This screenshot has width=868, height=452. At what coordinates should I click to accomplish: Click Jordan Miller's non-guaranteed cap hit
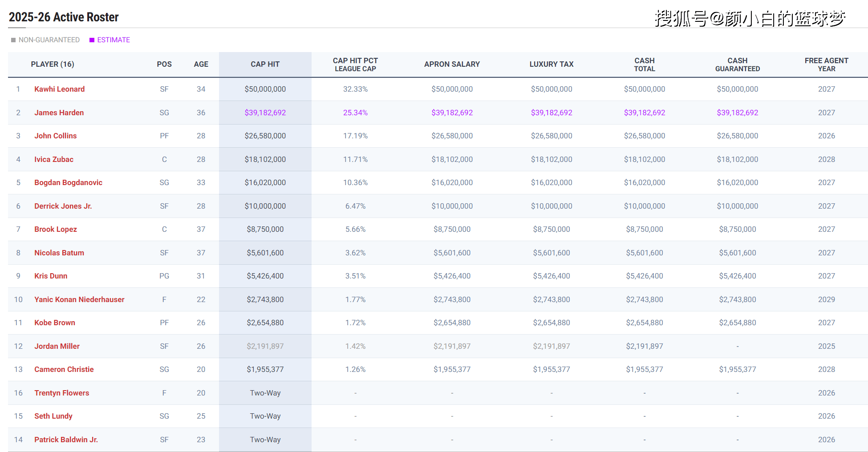tap(265, 346)
